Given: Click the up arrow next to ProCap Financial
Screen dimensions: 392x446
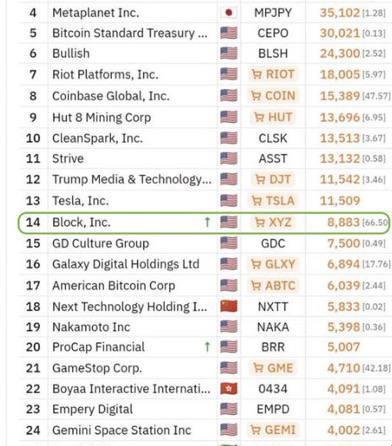Looking at the screenshot, I should 207,347.
